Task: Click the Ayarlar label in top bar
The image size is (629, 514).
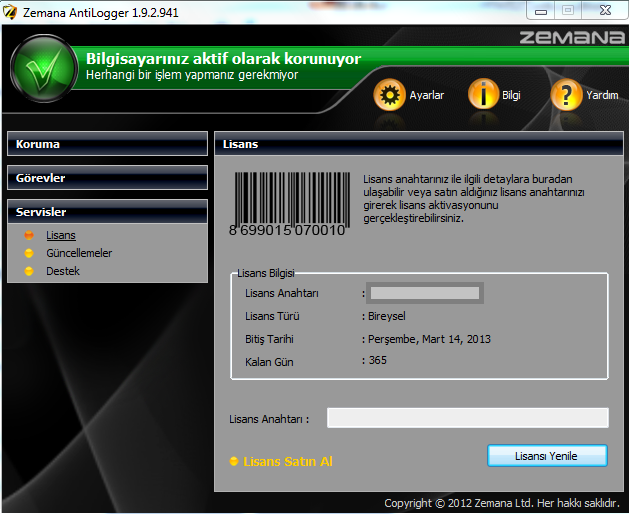Action: (427, 95)
